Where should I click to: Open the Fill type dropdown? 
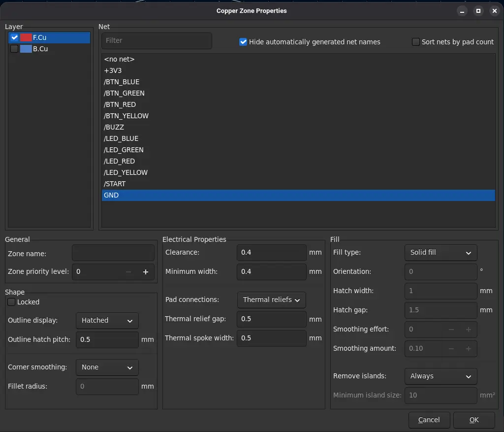point(441,253)
